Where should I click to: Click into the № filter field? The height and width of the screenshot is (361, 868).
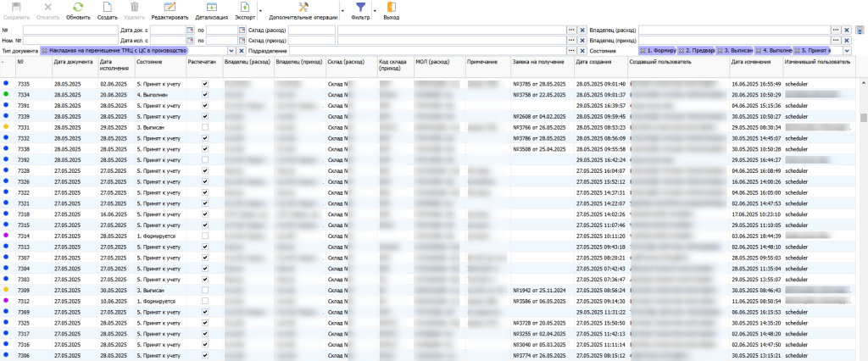pyautogui.click(x=70, y=30)
